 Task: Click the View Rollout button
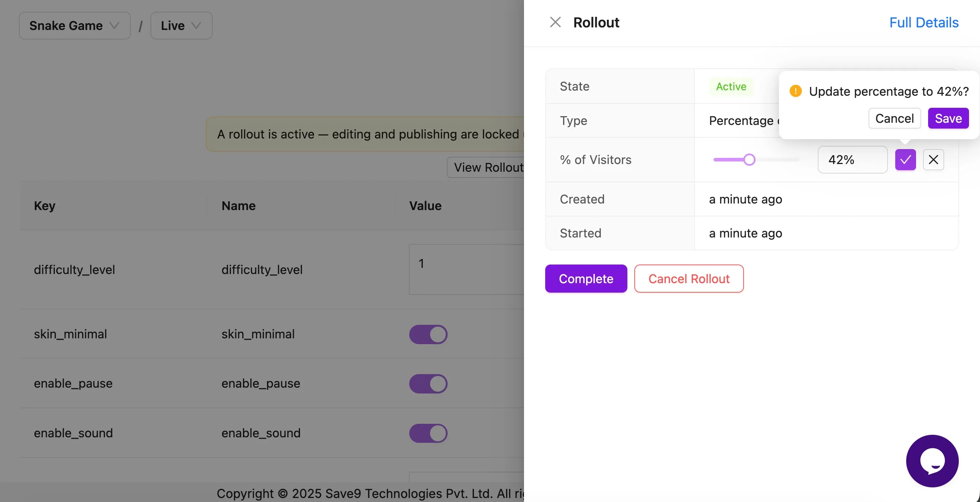pyautogui.click(x=486, y=167)
